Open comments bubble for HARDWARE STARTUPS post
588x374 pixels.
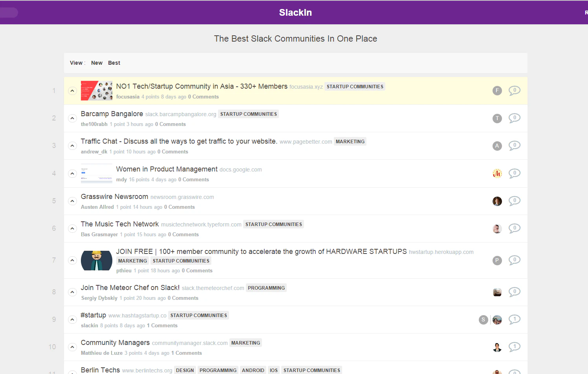515,260
